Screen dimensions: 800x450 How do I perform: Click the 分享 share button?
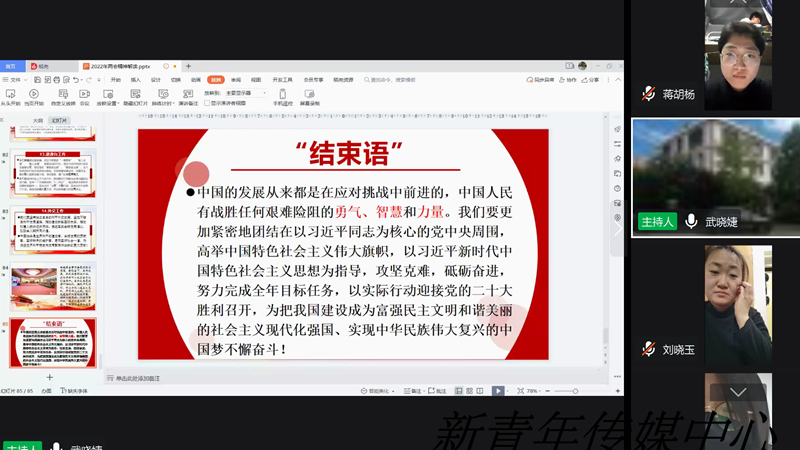[x=592, y=80]
